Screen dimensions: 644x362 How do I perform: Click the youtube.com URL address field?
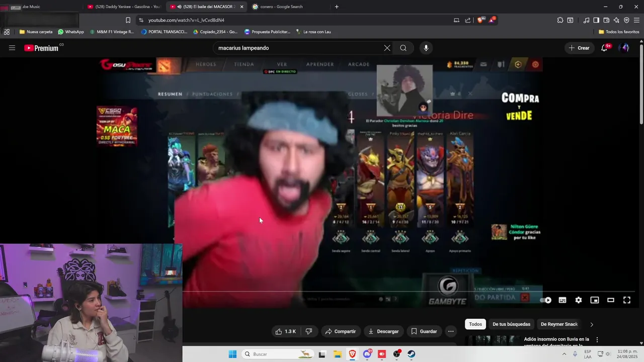tap(297, 20)
